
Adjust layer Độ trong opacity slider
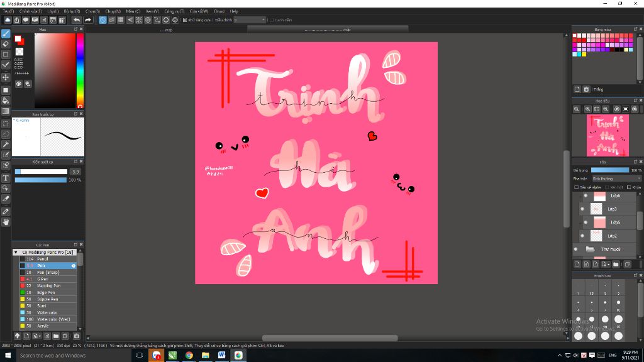point(610,170)
